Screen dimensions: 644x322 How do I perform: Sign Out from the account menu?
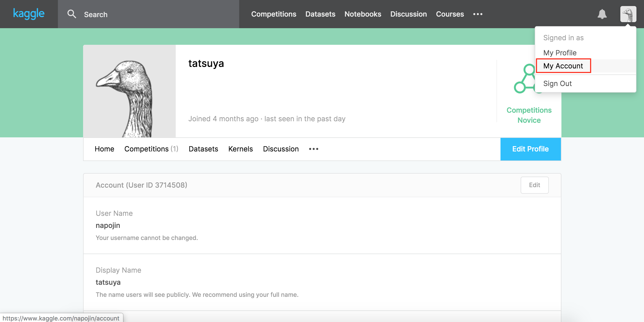click(557, 84)
